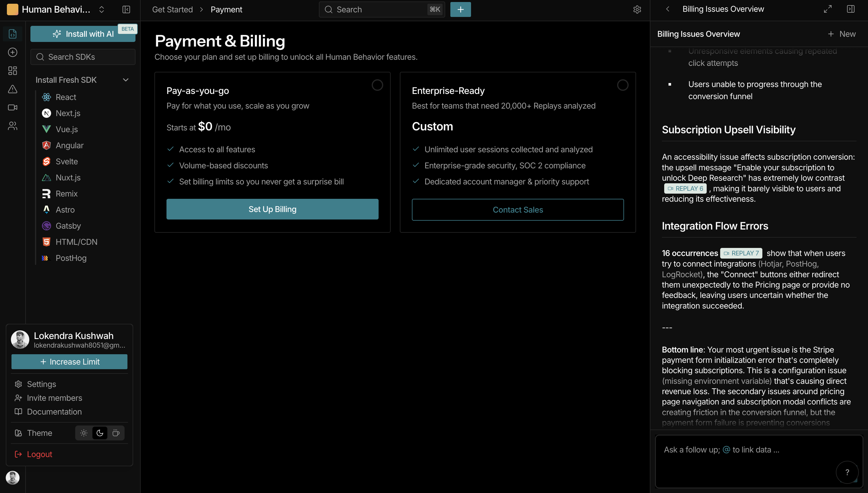Open Settings in the user menu

tap(35, 384)
